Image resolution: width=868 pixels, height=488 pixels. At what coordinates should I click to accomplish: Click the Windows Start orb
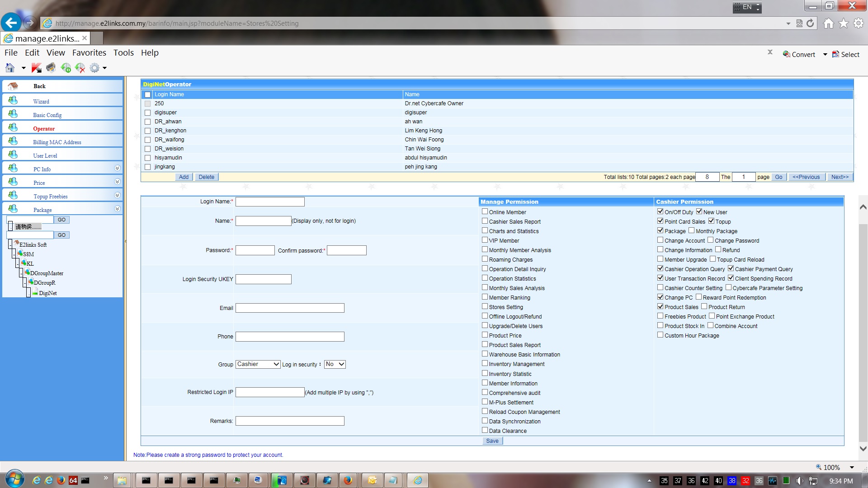[x=14, y=479]
